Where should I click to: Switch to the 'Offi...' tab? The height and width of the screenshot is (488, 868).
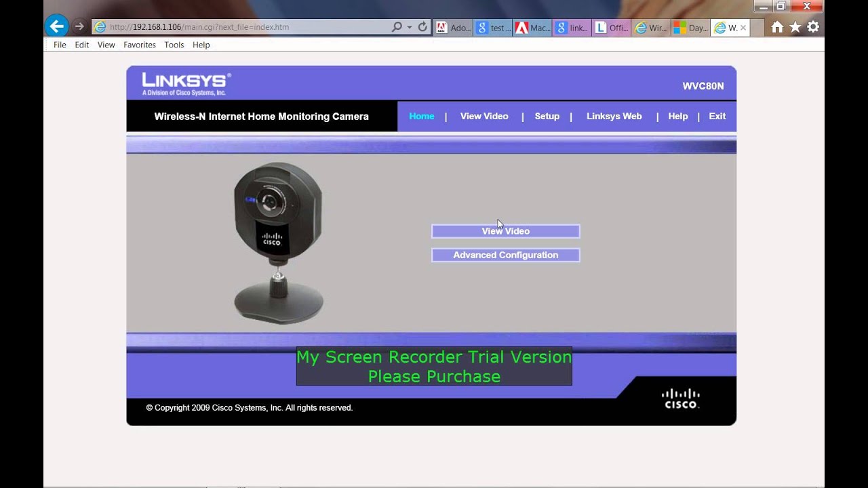(612, 28)
